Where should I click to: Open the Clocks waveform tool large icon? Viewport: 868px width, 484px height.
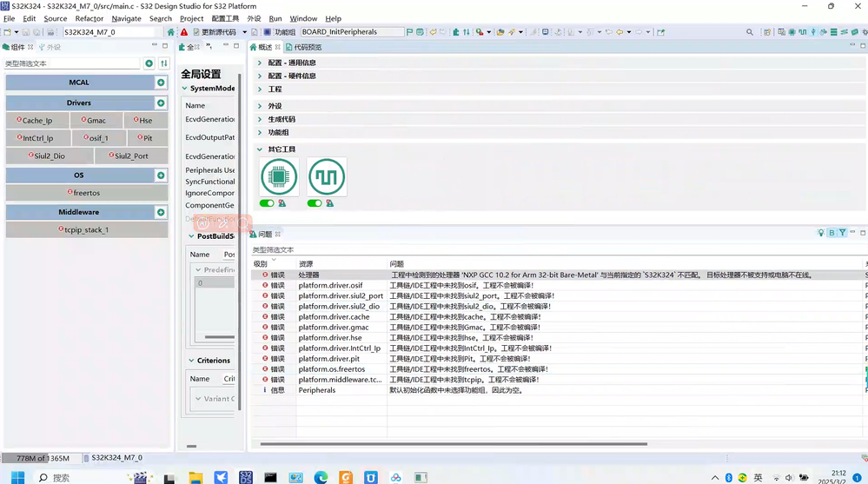(327, 176)
